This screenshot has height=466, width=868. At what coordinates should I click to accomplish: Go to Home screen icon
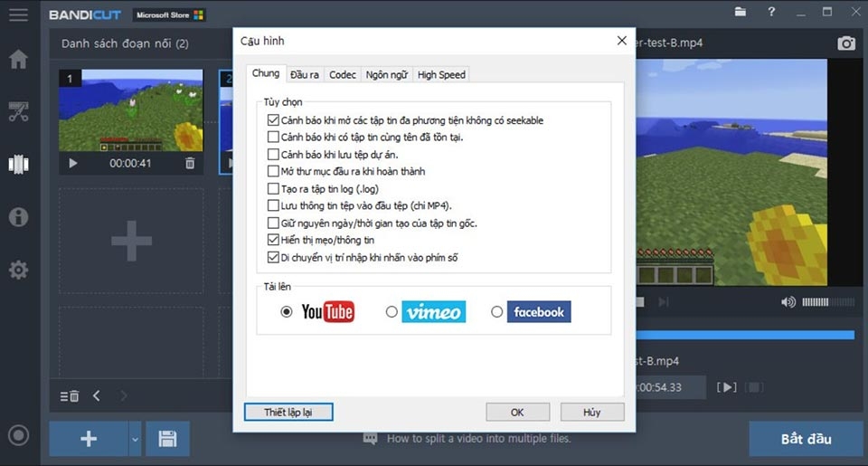(x=18, y=59)
